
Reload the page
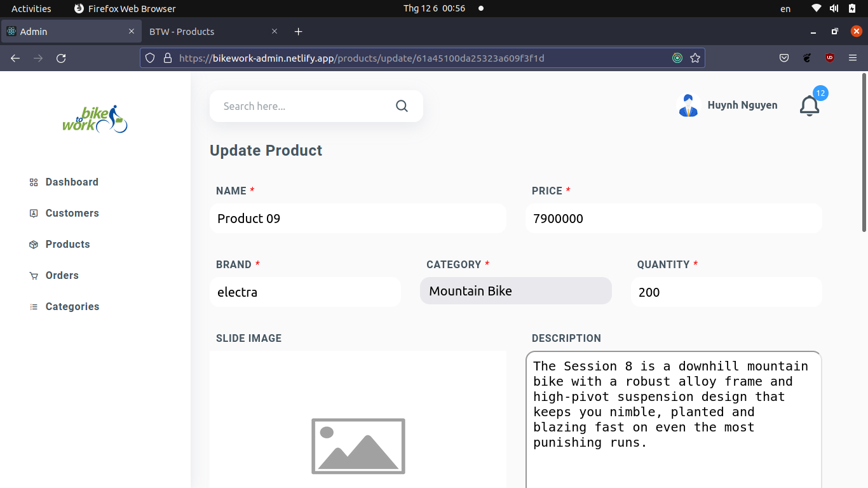(61, 58)
